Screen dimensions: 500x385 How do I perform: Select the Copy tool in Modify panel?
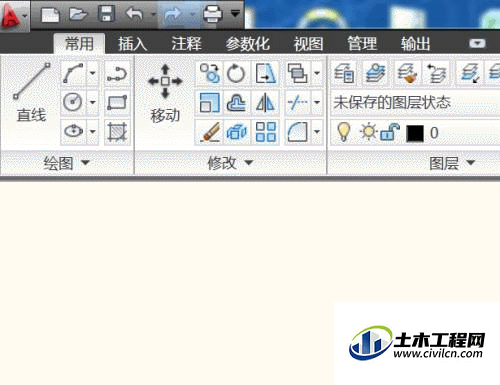click(x=209, y=73)
